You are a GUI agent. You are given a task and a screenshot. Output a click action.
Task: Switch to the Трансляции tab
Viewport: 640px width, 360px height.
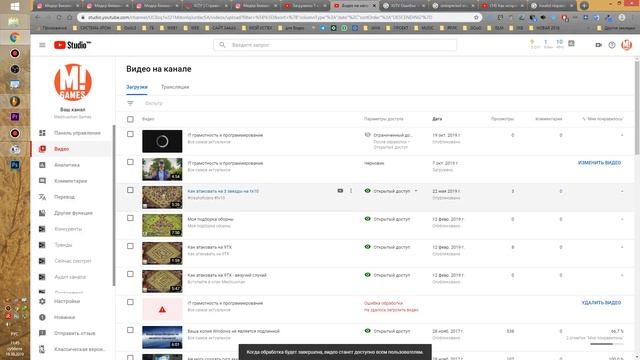tap(175, 87)
